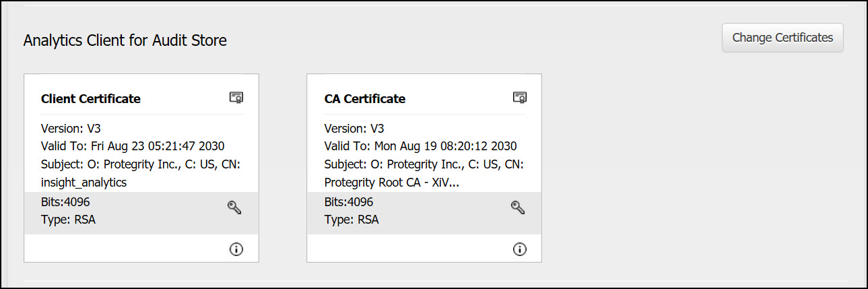
Task: Click the CA Certificate badge icon
Action: pyautogui.click(x=520, y=98)
